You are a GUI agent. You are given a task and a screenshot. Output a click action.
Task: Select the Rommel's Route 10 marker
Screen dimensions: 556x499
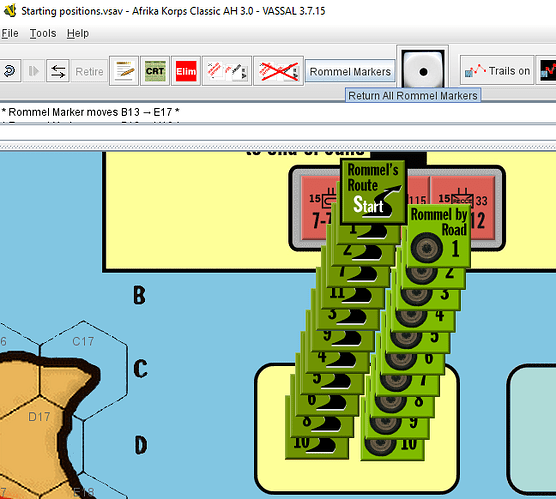317,448
